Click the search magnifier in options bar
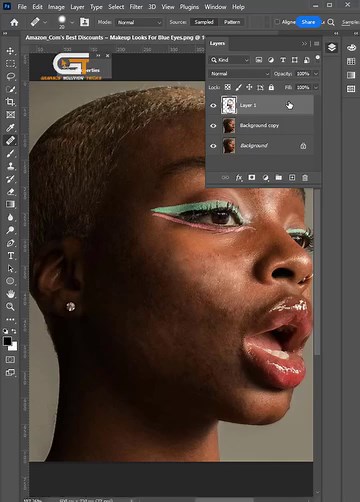The width and height of the screenshot is (360, 502). point(331,22)
